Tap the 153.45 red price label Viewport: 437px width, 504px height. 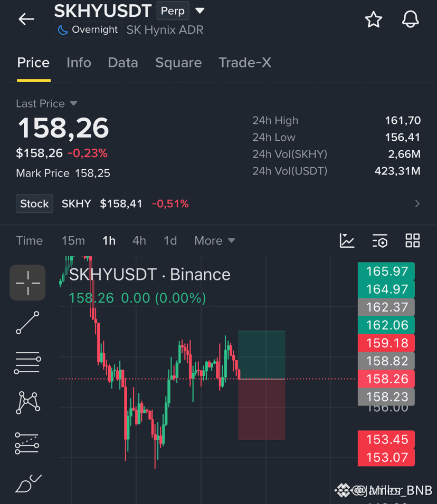[x=386, y=439]
